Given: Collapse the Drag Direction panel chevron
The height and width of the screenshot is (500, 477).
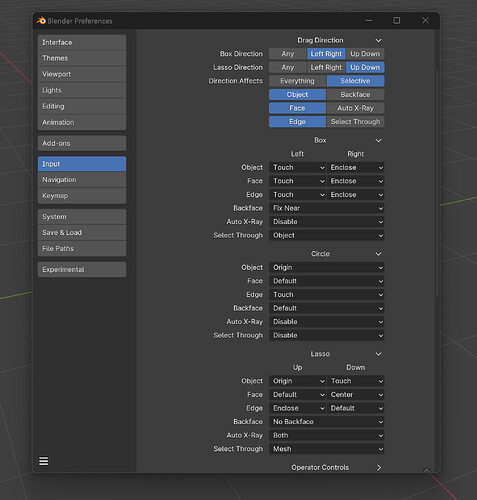Looking at the screenshot, I should 379,40.
